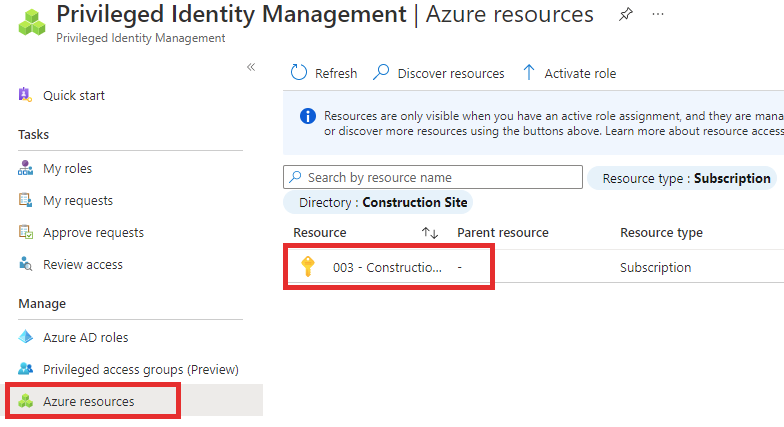Click the yellow key subscription icon
The image size is (784, 427).
pos(308,266)
